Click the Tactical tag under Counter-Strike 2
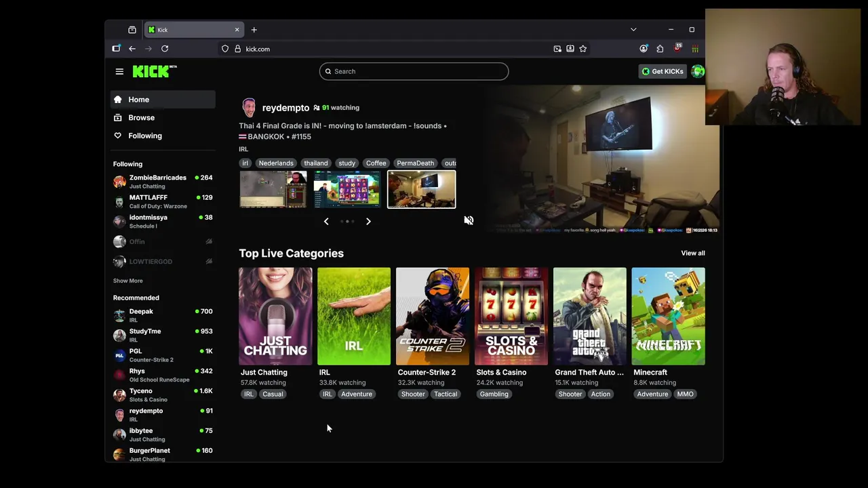Screen dimensions: 868x488 tap(446, 394)
